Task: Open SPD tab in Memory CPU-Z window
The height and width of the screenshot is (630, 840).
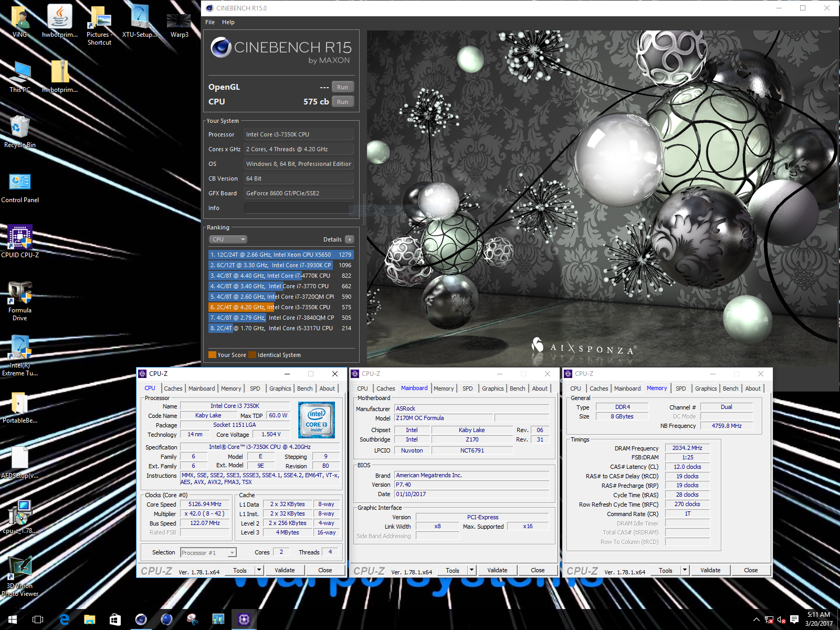Action: (x=681, y=388)
